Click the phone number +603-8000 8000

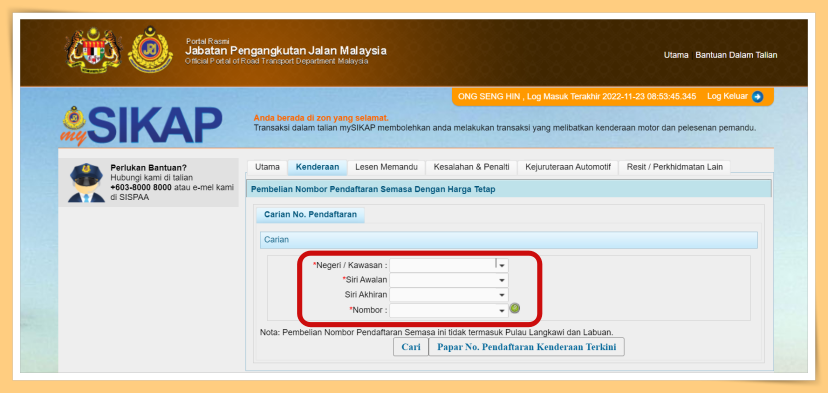pos(140,187)
